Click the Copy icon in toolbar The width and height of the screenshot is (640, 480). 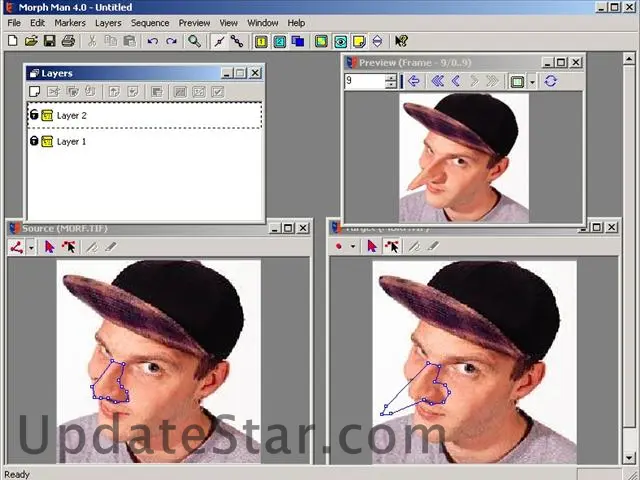point(111,41)
